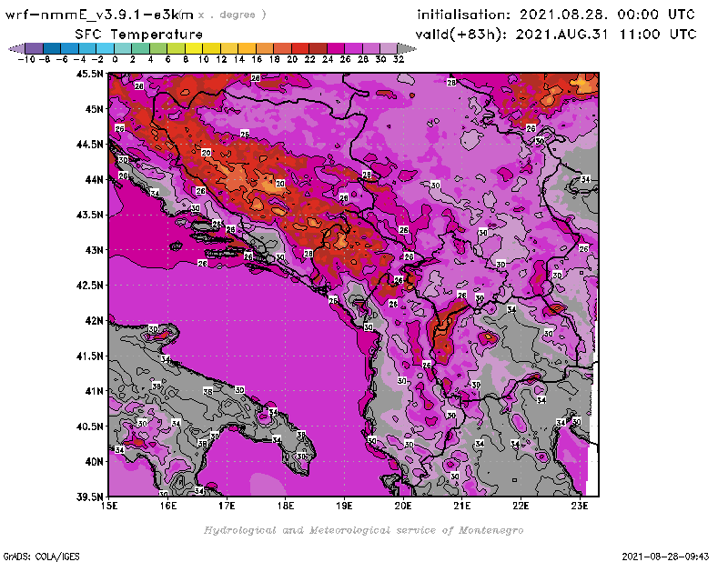
Task: Pick the orange 14 to 16 legend swatch
Action: [247, 49]
